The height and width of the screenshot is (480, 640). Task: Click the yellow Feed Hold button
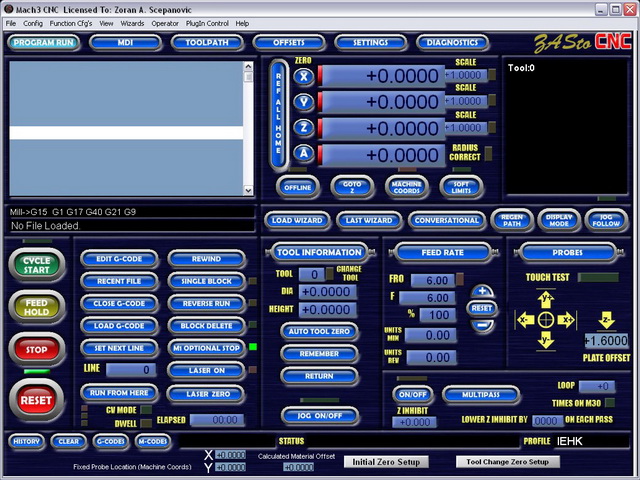37,307
